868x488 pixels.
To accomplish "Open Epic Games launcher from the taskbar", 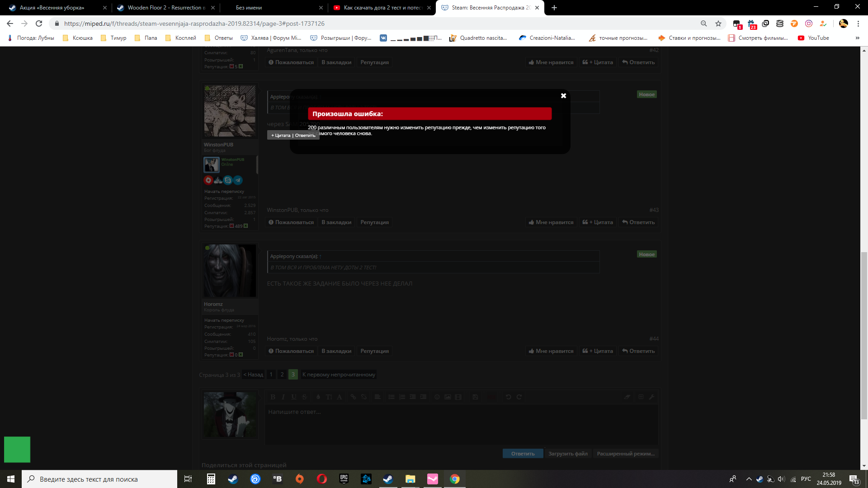I will click(x=344, y=479).
